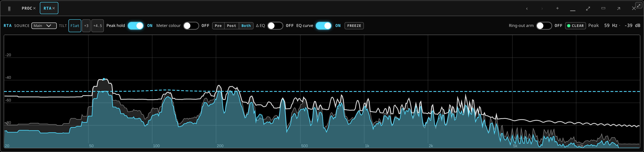Open the SOURCE dropdown showing Main
The image size is (644, 152).
[x=44, y=26]
